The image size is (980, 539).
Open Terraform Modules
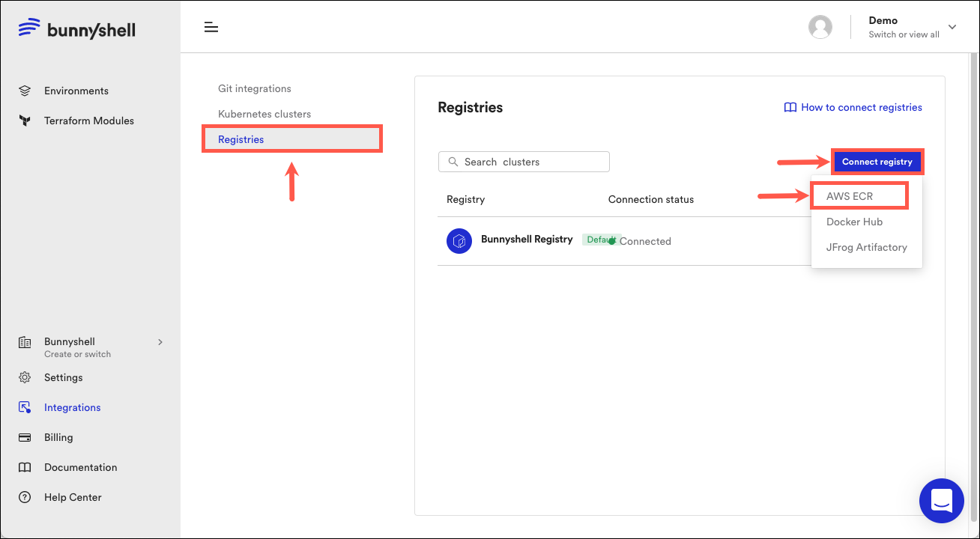click(x=89, y=121)
